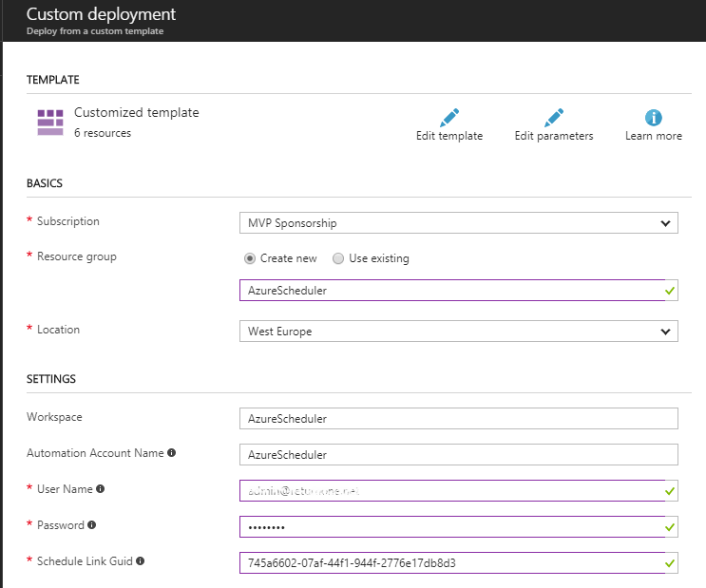The image size is (706, 588).
Task: Focus the User Name input field
Action: tap(451, 490)
